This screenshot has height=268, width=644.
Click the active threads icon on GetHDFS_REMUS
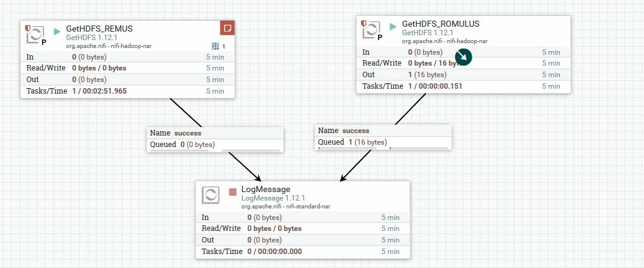coord(215,46)
